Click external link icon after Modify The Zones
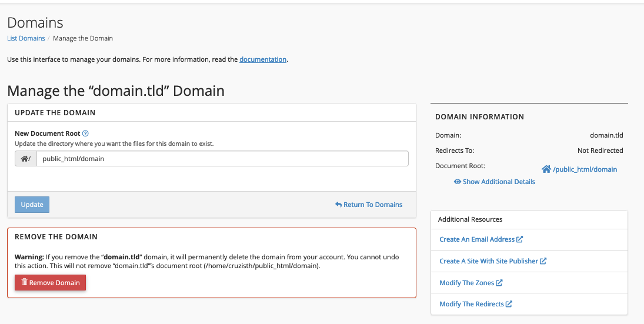The image size is (644, 324). click(x=499, y=283)
